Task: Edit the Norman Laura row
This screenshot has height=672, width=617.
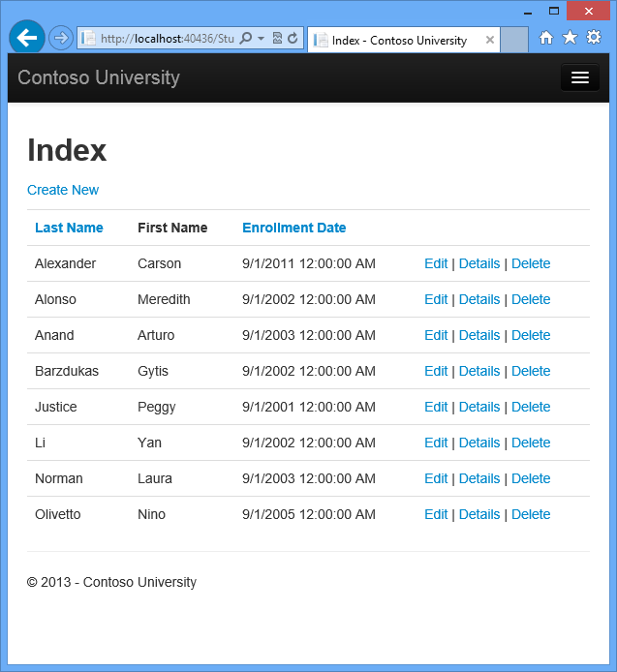Action: 436,478
